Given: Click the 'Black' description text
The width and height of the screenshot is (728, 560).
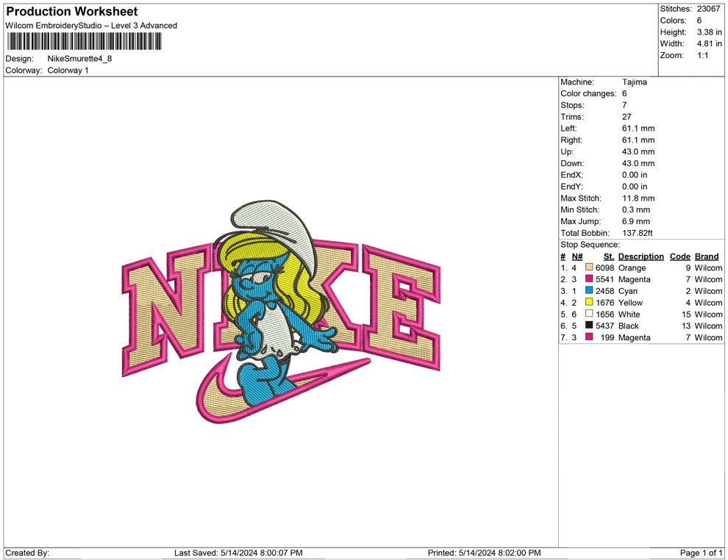Looking at the screenshot, I should [x=628, y=326].
